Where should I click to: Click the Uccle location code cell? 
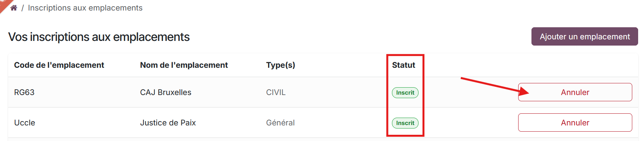25,123
